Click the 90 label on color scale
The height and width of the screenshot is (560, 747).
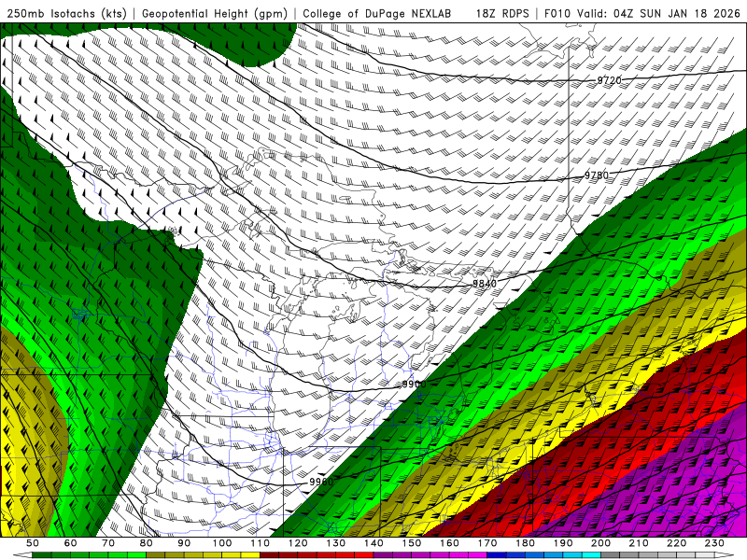[184, 543]
